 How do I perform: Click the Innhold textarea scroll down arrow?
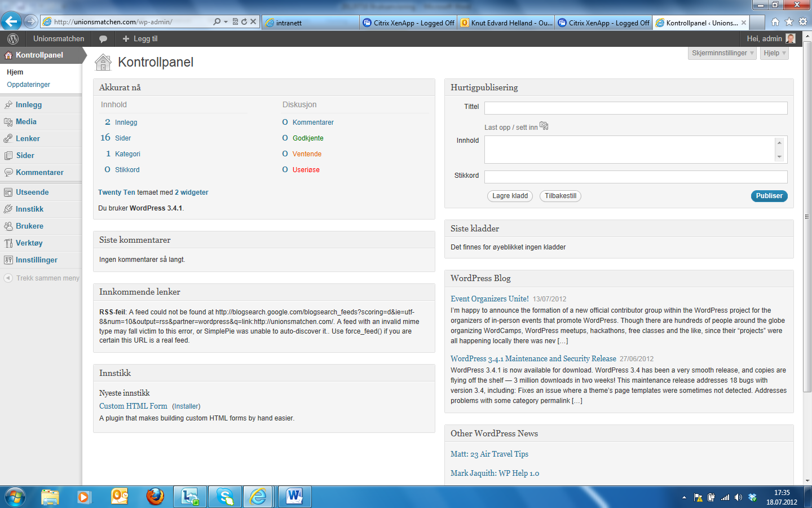point(780,157)
